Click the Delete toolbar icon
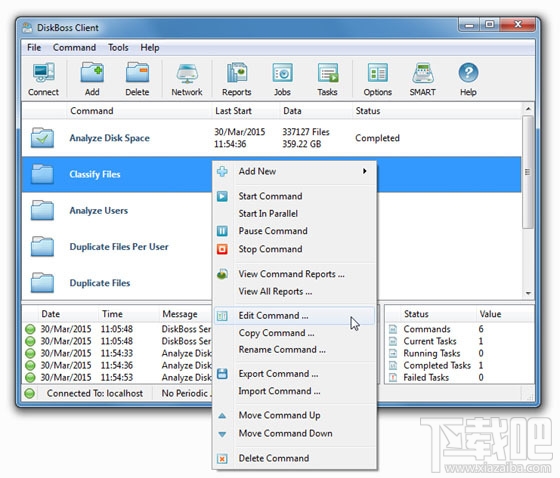 pyautogui.click(x=137, y=79)
